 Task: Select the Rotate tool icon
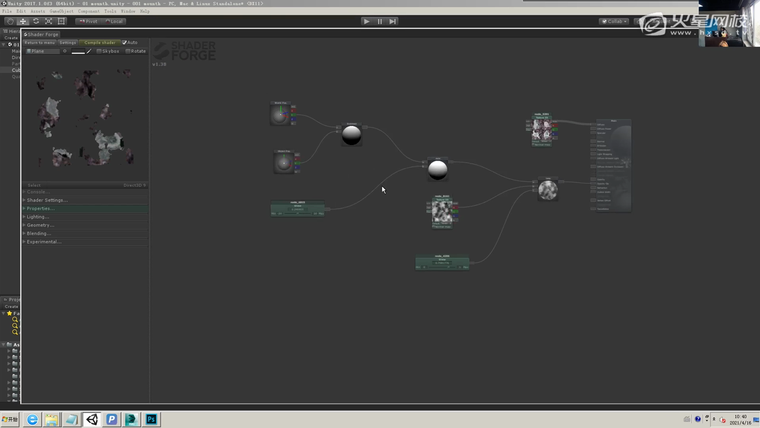coord(36,21)
